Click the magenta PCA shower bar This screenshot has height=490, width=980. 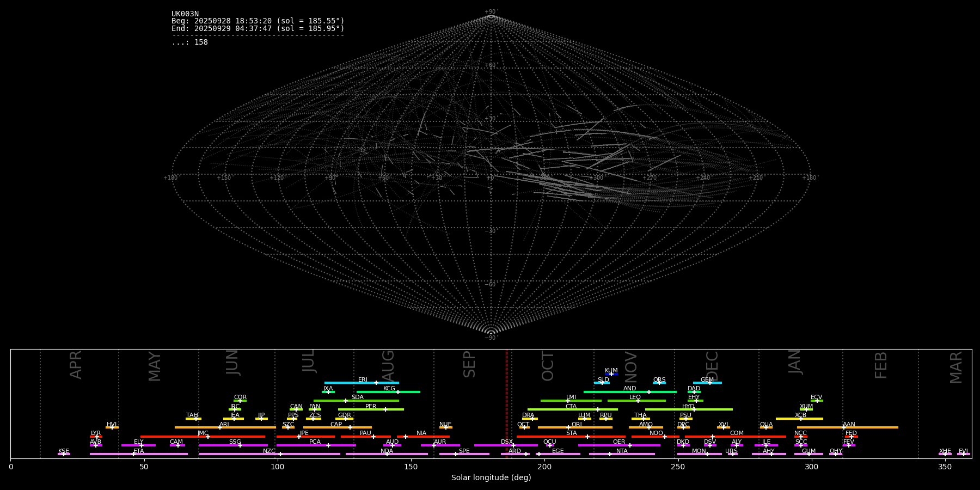(x=316, y=445)
